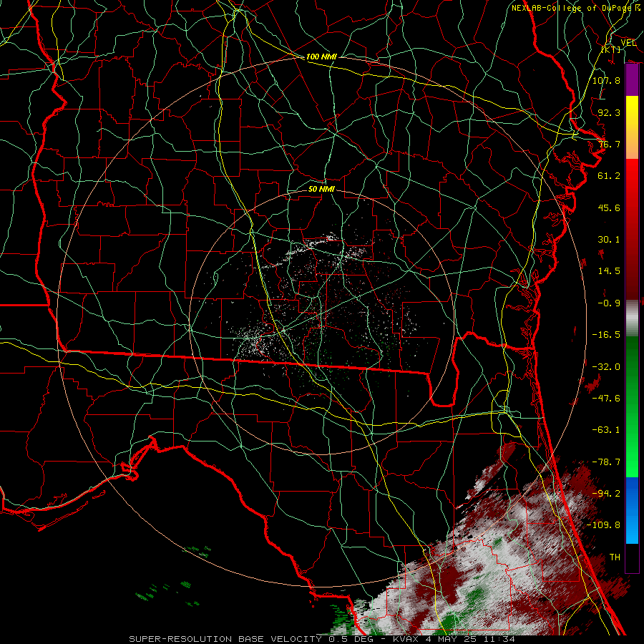
Task: Select the -32.0 scale value
Action: point(606,367)
